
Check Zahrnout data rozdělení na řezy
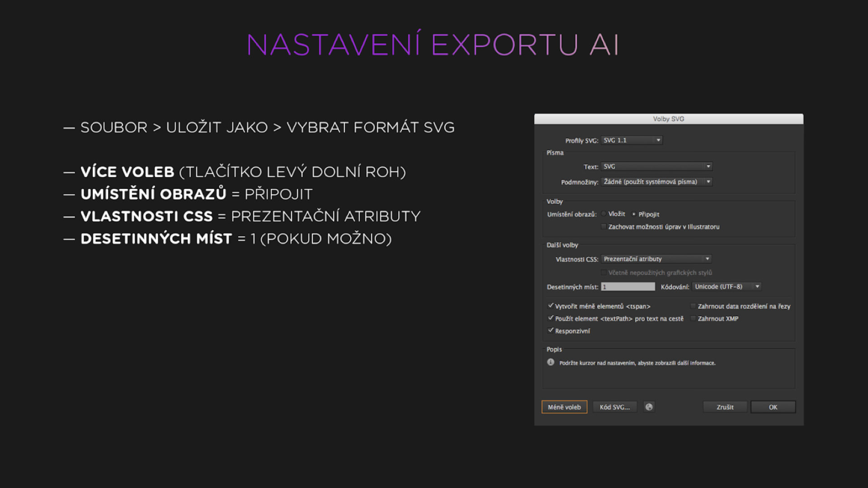click(693, 306)
